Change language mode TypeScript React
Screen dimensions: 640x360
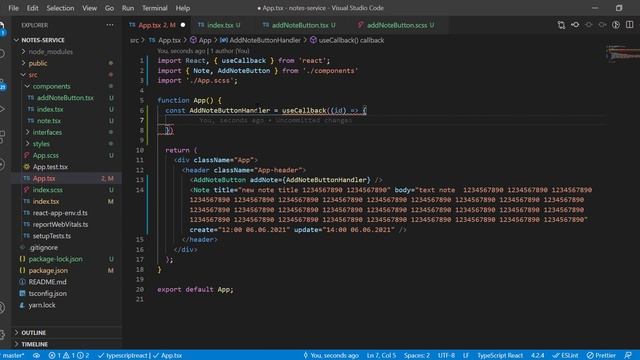point(500,356)
